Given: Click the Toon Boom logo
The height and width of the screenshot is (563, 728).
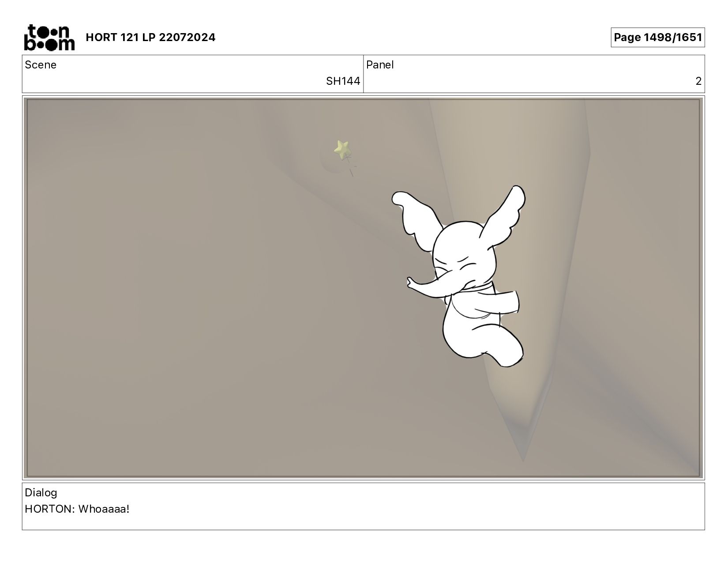Looking at the screenshot, I should point(49,38).
